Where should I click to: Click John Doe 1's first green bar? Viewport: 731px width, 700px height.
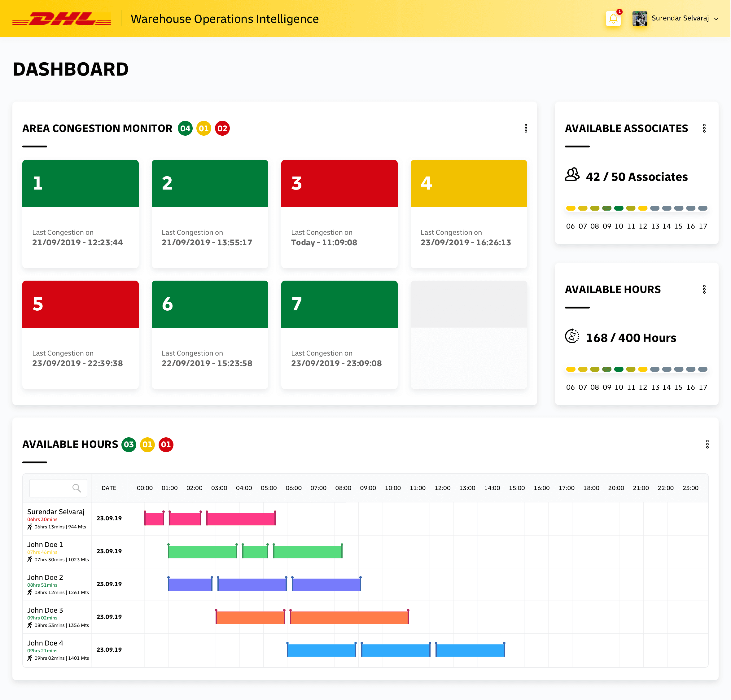point(203,552)
